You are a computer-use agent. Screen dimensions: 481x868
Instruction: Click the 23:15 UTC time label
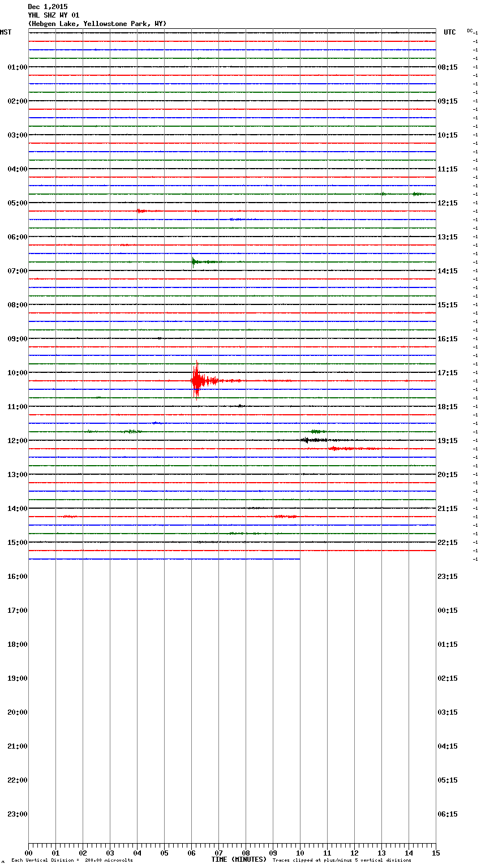pos(448,577)
